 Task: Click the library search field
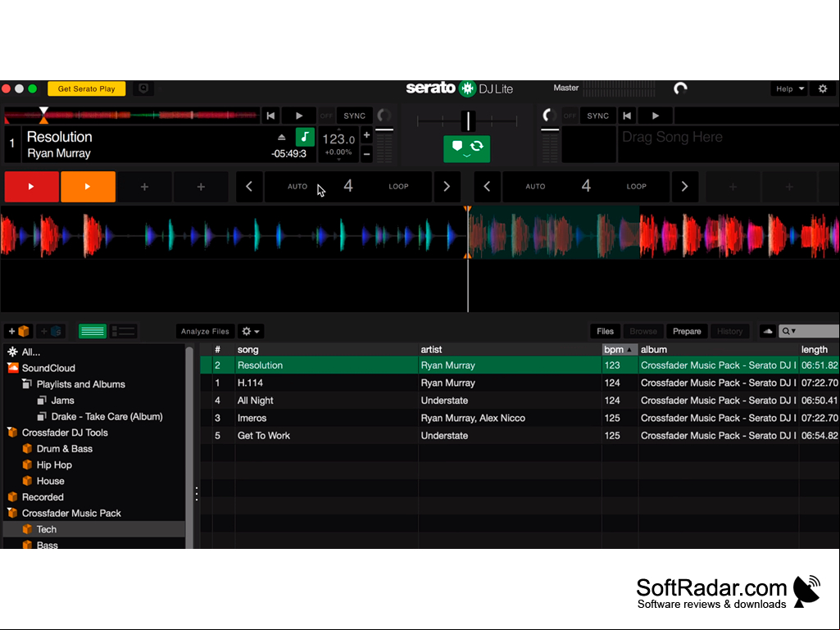pos(809,331)
